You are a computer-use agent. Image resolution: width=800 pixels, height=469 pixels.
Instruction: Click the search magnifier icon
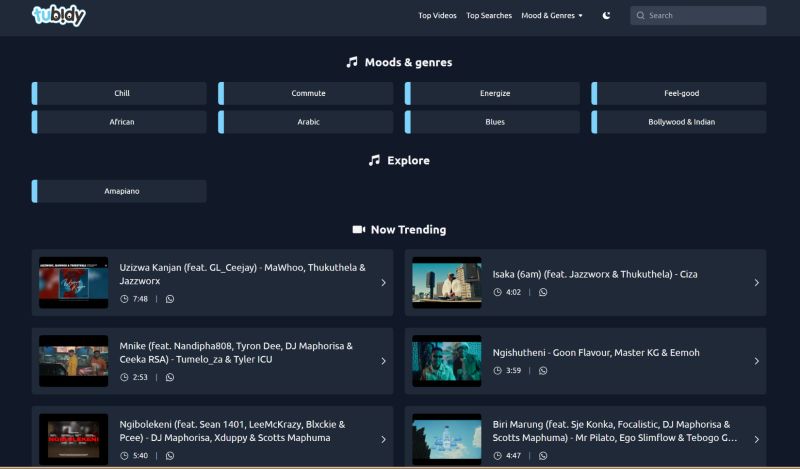click(x=640, y=16)
